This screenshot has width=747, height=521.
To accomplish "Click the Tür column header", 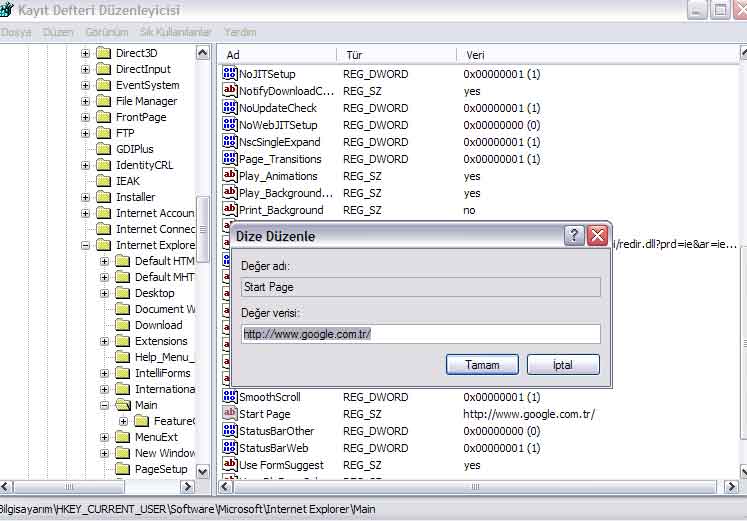I will tap(396, 55).
